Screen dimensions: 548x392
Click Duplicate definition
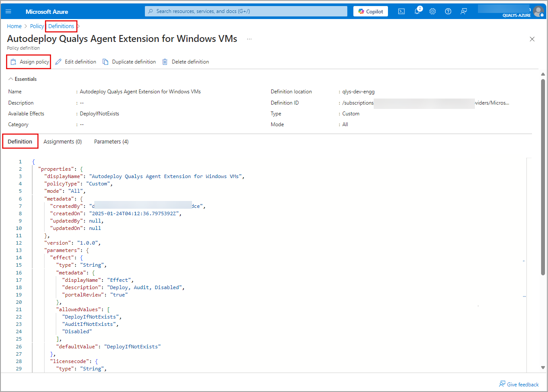pos(129,62)
